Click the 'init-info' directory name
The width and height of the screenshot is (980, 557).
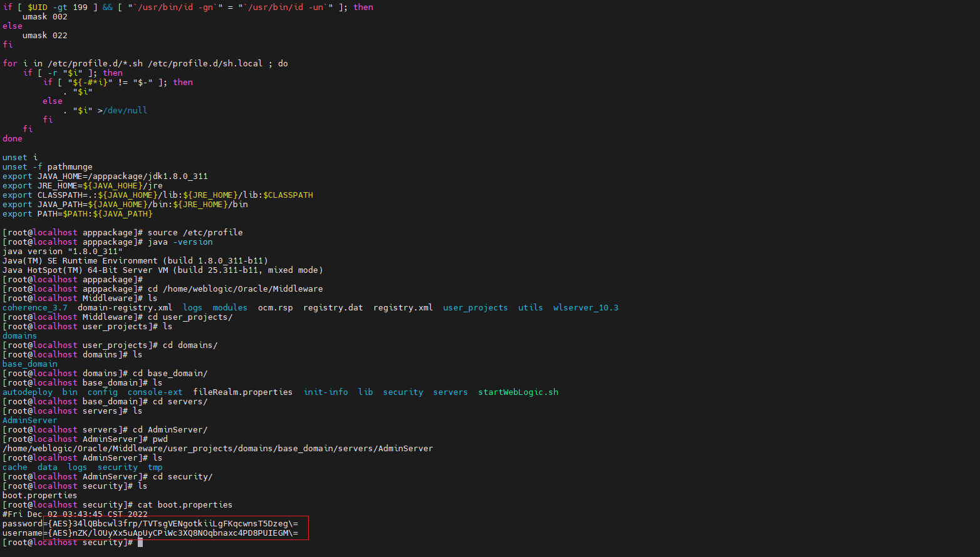point(326,392)
